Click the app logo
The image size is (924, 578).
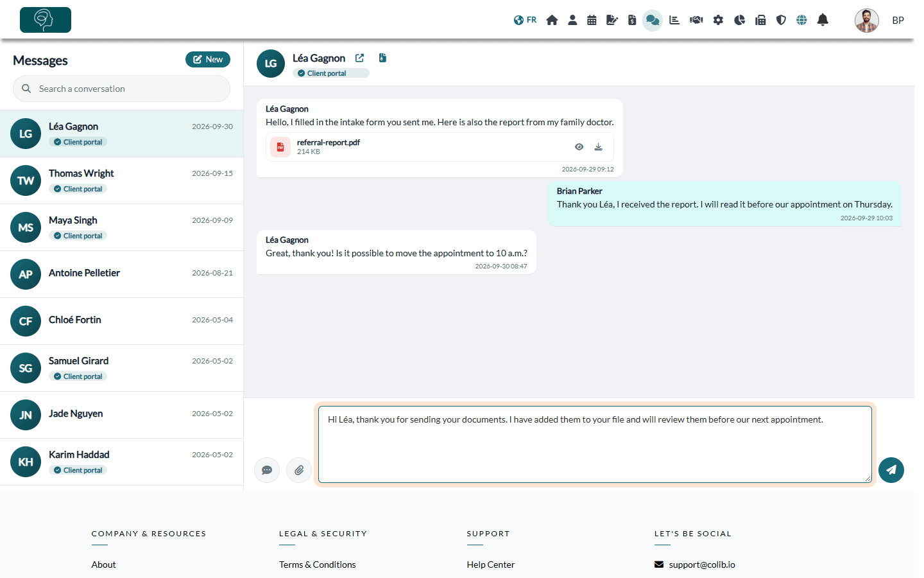pyautogui.click(x=46, y=20)
